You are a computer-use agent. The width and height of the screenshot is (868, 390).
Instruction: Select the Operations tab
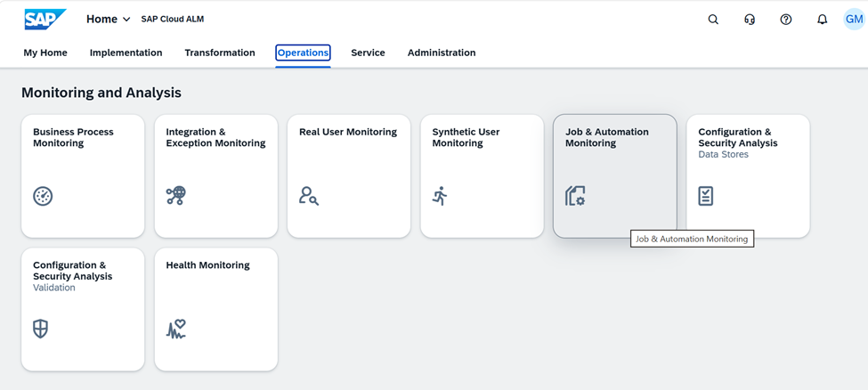[304, 53]
